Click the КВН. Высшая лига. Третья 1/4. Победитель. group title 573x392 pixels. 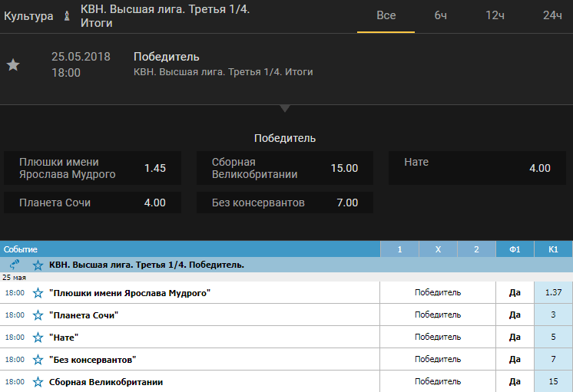click(x=147, y=265)
